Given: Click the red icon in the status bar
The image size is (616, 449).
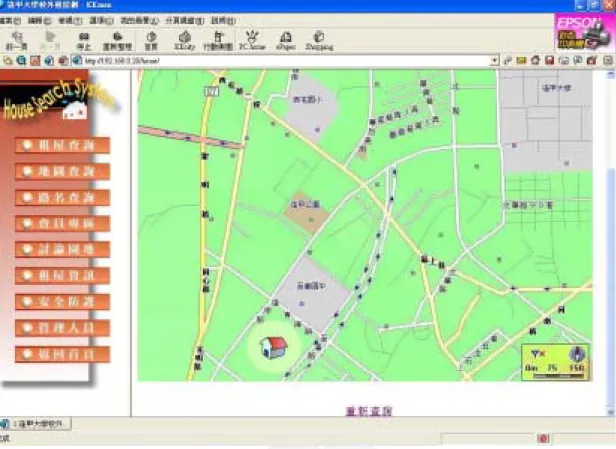Looking at the screenshot, I should coord(544,438).
